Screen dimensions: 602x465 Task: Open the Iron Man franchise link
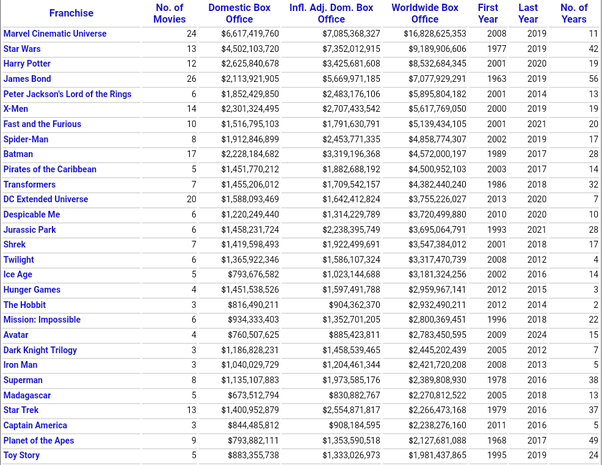click(x=20, y=365)
